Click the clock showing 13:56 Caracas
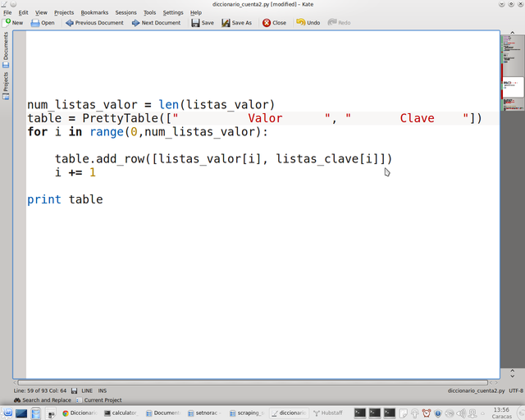 501,413
